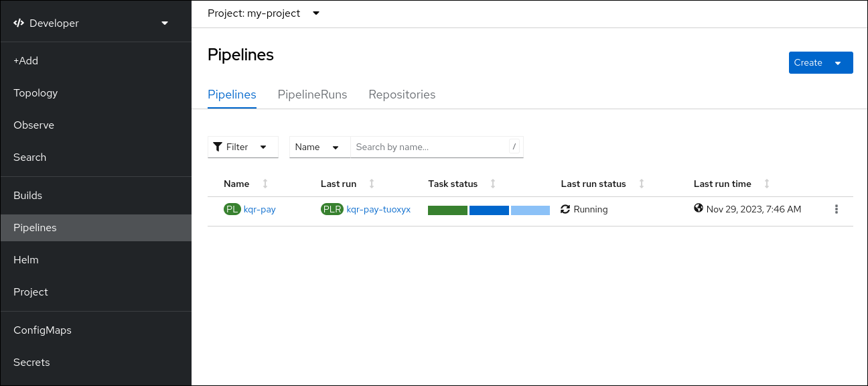Sort by Last run status column

coord(642,183)
